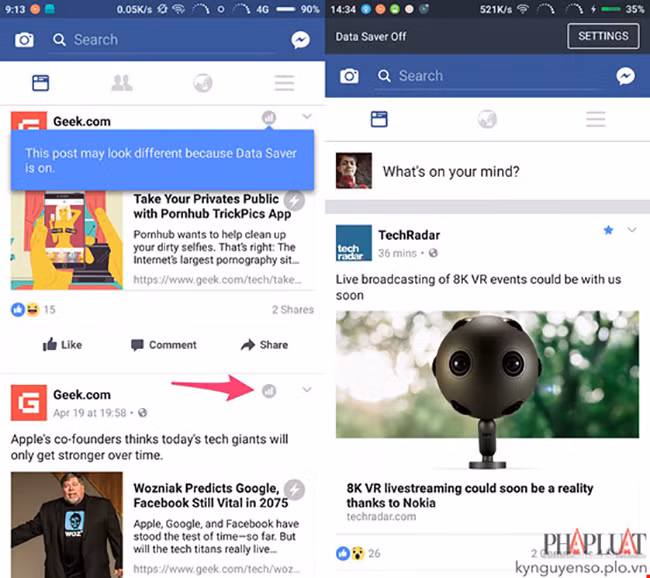The height and width of the screenshot is (578, 650).
Task: Open techradar.com domain link
Action: coord(381,517)
